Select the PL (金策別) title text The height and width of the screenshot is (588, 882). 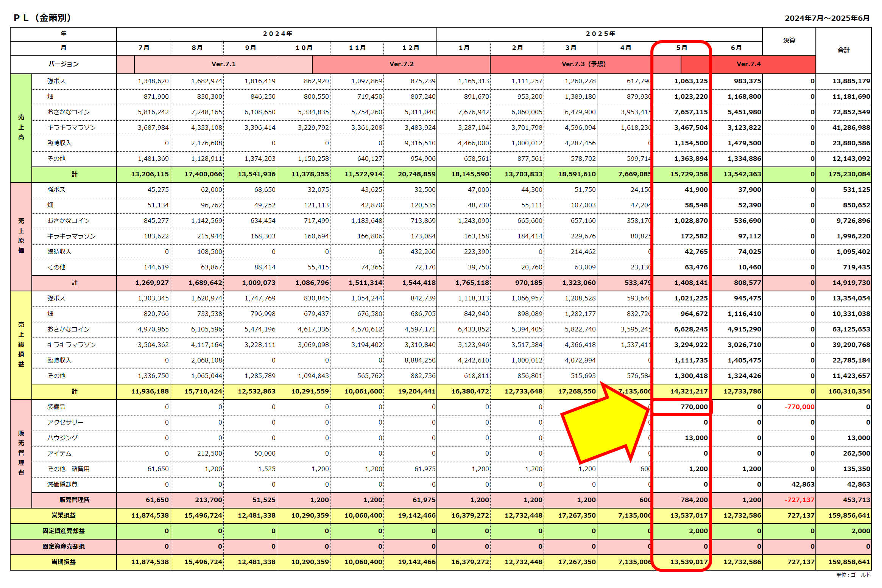pyautogui.click(x=42, y=18)
